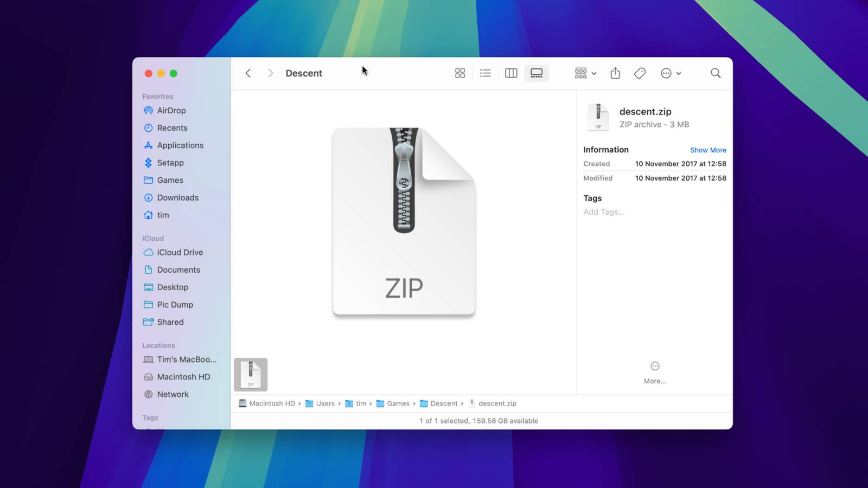Open AirDrop in the sidebar

coord(171,111)
